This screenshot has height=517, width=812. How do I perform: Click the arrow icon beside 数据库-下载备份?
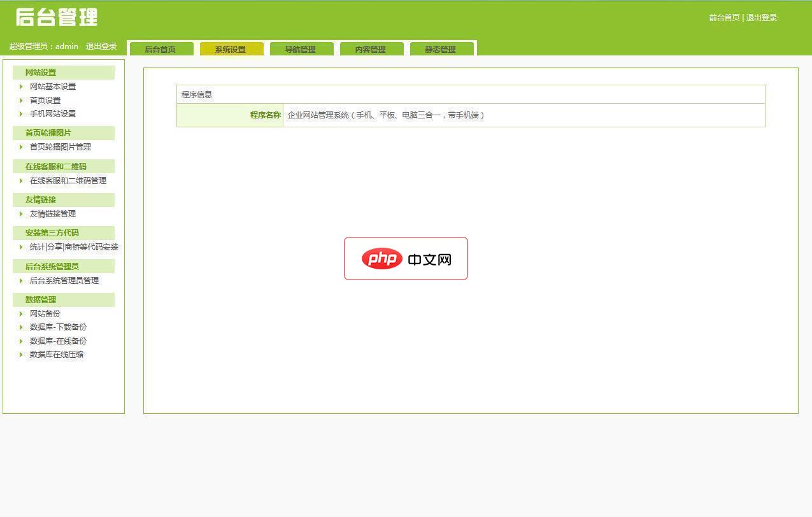point(21,327)
